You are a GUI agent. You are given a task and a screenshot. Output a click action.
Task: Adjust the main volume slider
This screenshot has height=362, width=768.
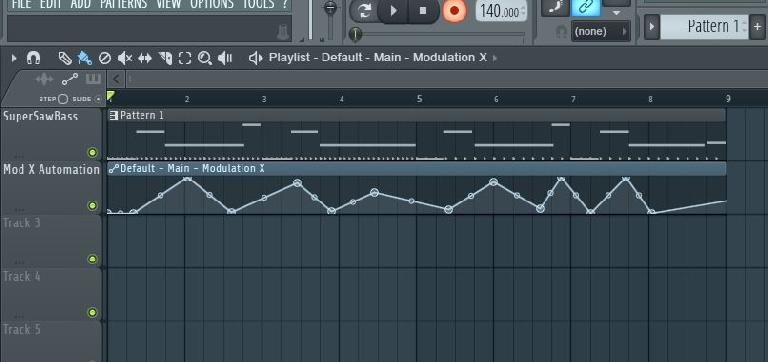(331, 8)
